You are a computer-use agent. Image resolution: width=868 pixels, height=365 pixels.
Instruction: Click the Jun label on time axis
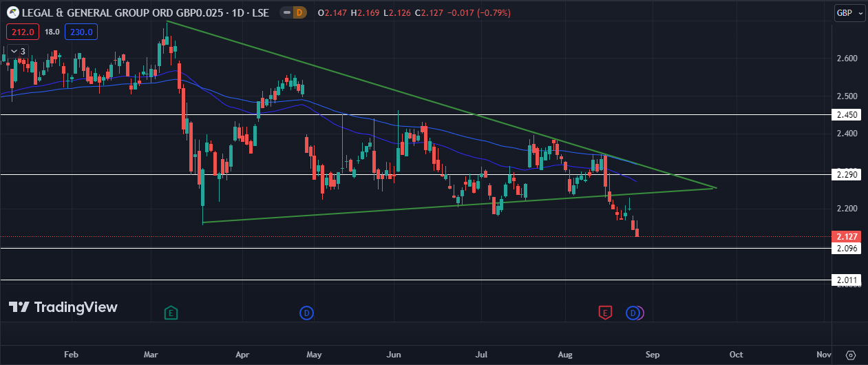coord(394,355)
